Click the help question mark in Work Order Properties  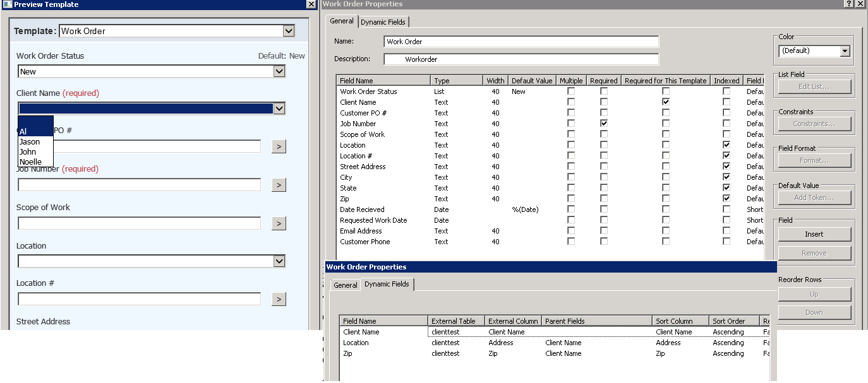coord(848,4)
